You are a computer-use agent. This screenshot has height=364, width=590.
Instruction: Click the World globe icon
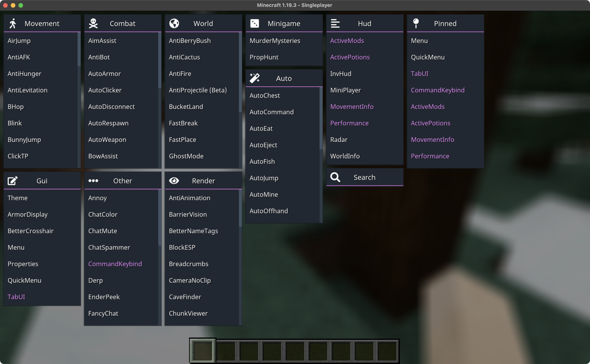[174, 24]
